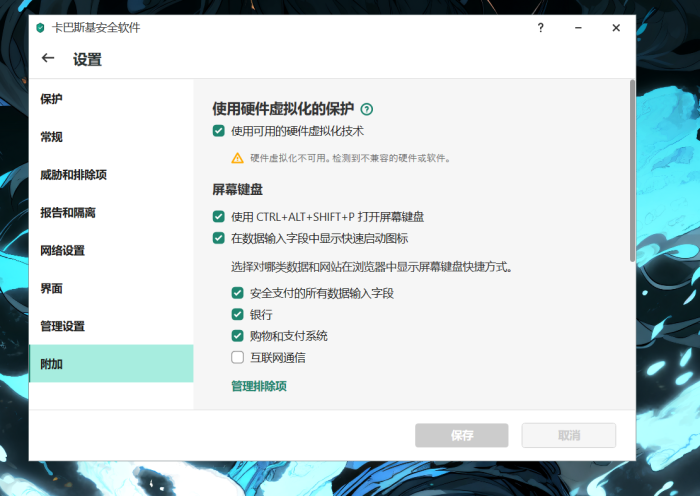Click the 硬件虚拟化不可用 warning message
This screenshot has height=496, width=700.
click(350, 158)
